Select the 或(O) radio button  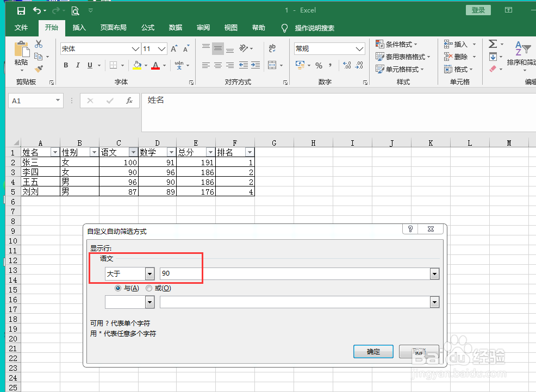(149, 288)
